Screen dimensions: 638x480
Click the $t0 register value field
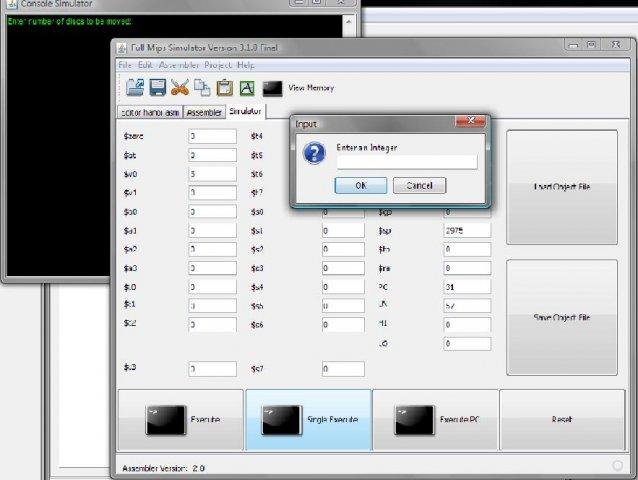[212, 287]
